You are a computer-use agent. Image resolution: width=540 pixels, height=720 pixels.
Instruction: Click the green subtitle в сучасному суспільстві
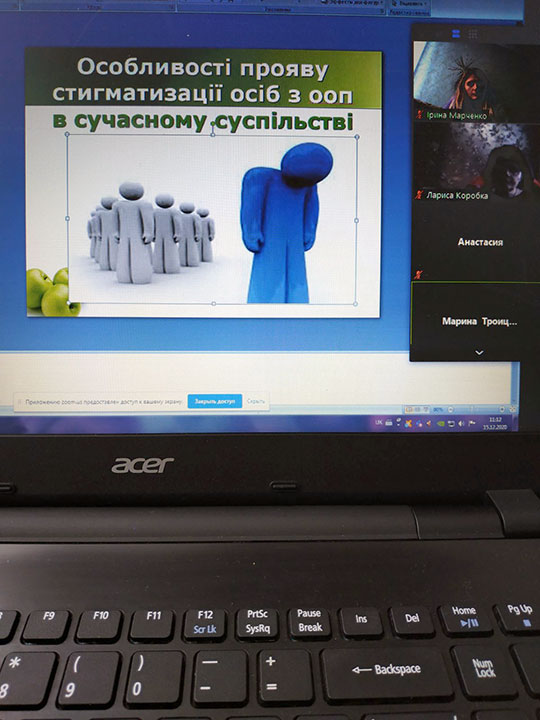coord(203,121)
